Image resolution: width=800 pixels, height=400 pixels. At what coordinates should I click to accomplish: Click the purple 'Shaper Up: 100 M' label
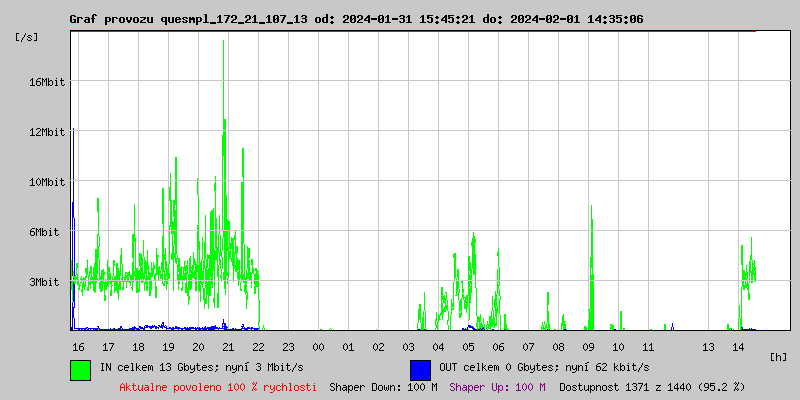[497, 387]
